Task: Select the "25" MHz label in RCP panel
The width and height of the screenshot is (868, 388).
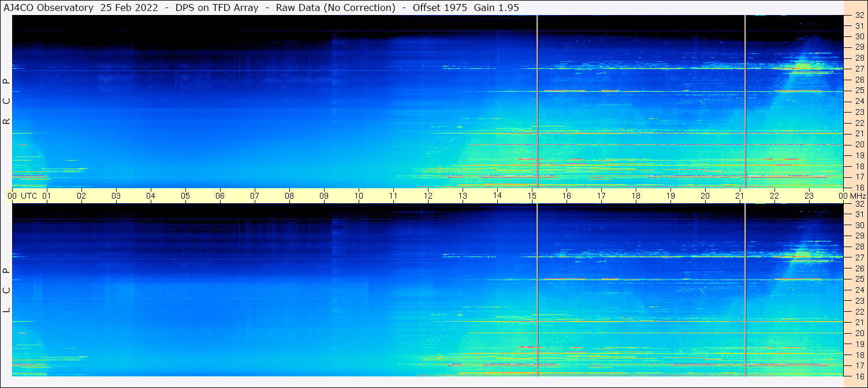Action: pyautogui.click(x=859, y=91)
